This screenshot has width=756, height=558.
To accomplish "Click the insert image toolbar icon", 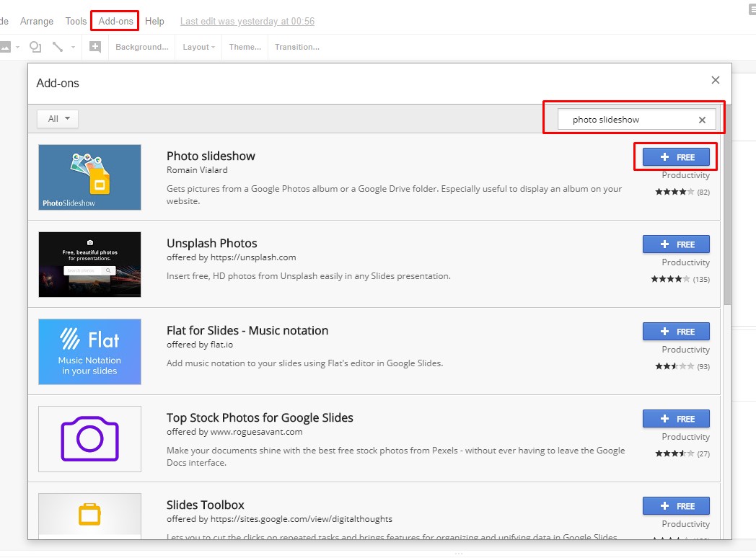I will (5, 48).
